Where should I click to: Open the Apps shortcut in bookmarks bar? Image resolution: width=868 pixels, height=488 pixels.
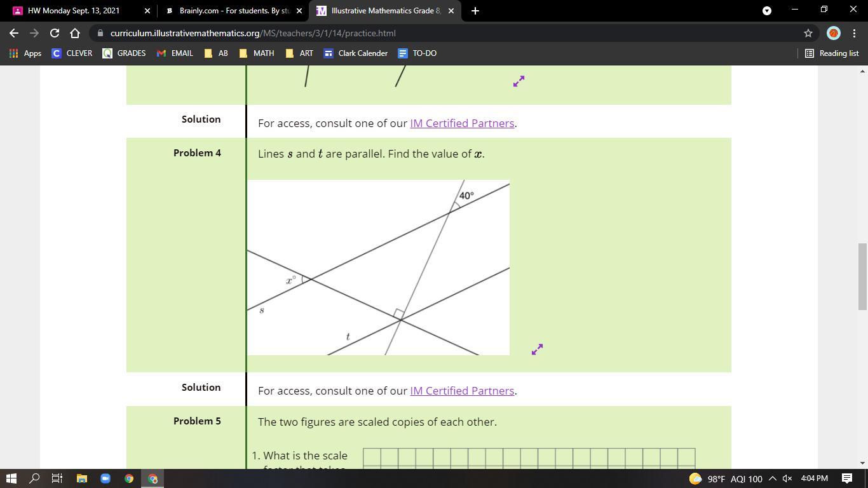point(25,53)
